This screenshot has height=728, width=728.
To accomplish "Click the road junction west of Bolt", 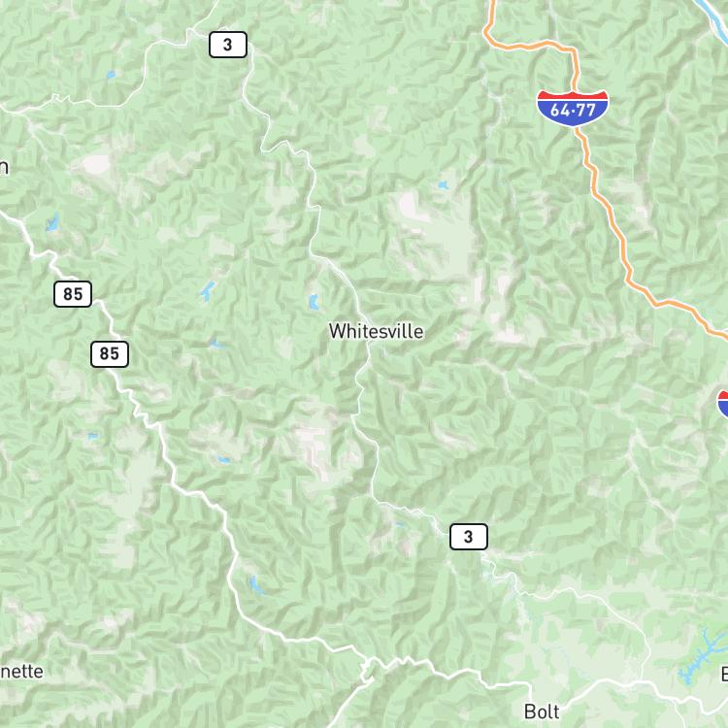I will pyautogui.click(x=369, y=661).
